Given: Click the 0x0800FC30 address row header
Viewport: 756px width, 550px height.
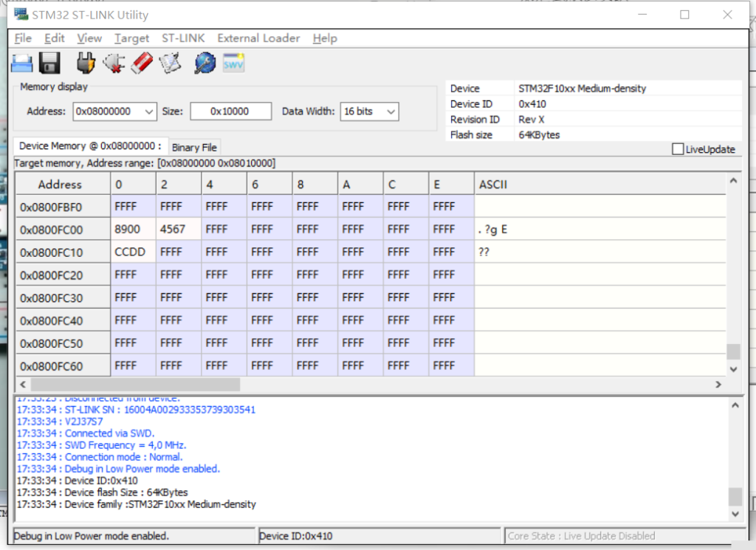Looking at the screenshot, I should pyautogui.click(x=63, y=298).
